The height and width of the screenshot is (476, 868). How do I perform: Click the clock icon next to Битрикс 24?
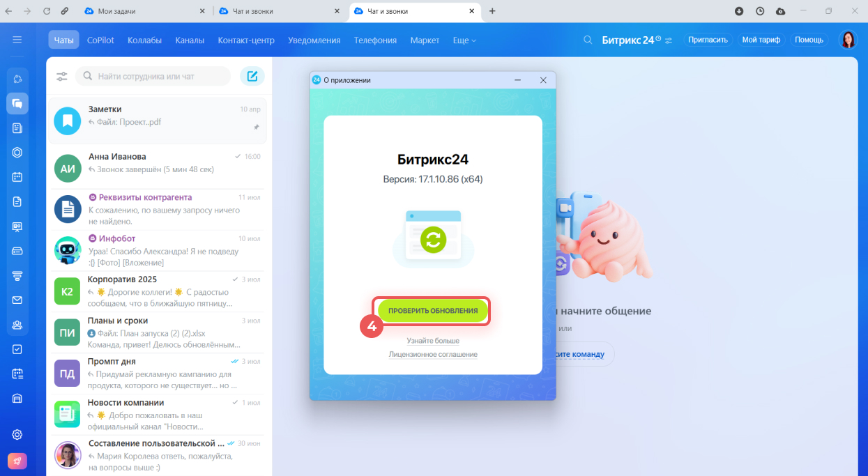coord(658,38)
